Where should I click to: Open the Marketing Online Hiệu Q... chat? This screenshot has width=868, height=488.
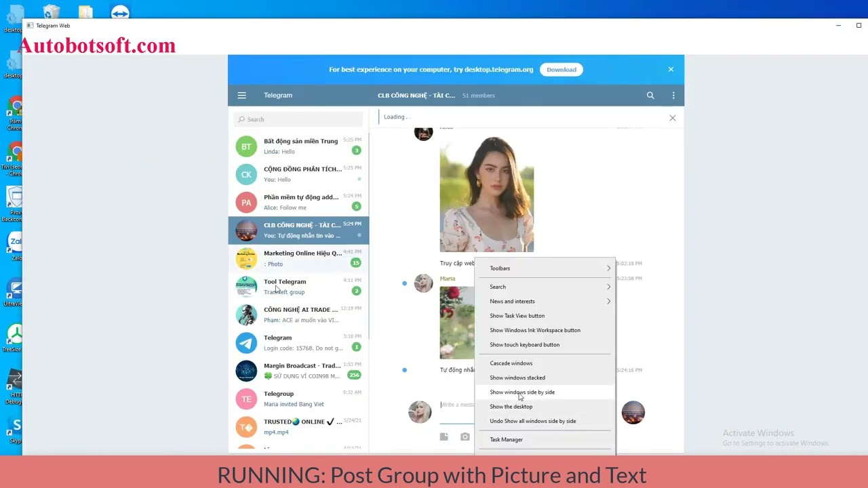(298, 258)
